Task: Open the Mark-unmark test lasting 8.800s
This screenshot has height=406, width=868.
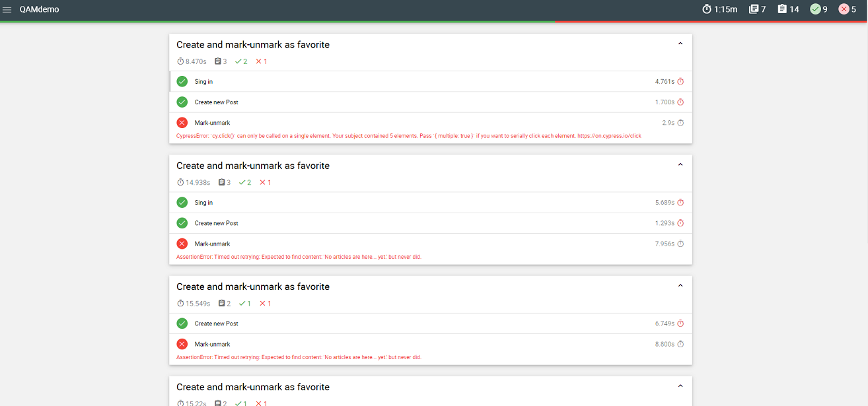Action: click(x=212, y=344)
